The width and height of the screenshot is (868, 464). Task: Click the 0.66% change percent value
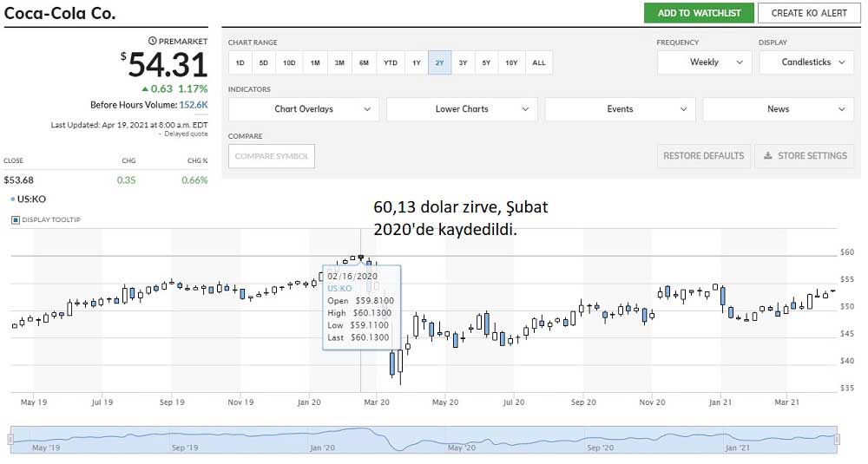[x=194, y=180]
